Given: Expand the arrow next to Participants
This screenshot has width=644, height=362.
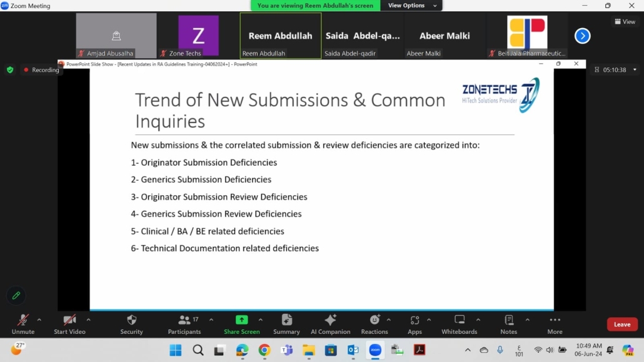Looking at the screenshot, I should click(211, 319).
